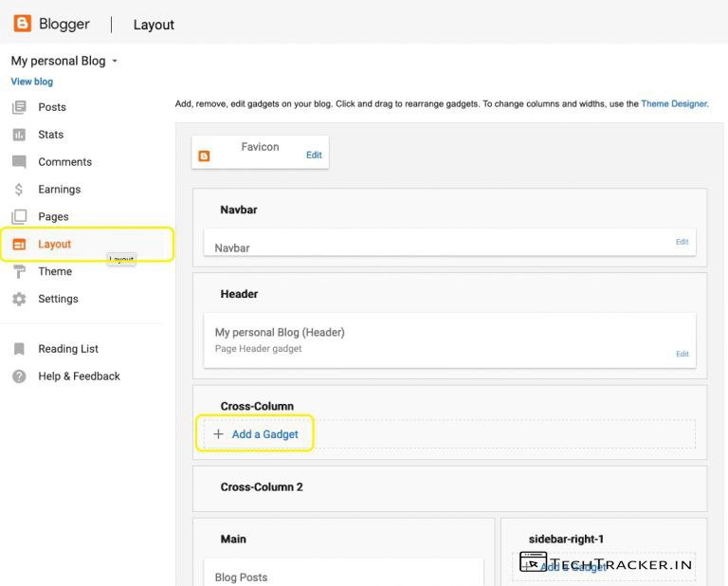This screenshot has width=728, height=586.
Task: Click the Help & Feedback question icon
Action: coord(19,376)
